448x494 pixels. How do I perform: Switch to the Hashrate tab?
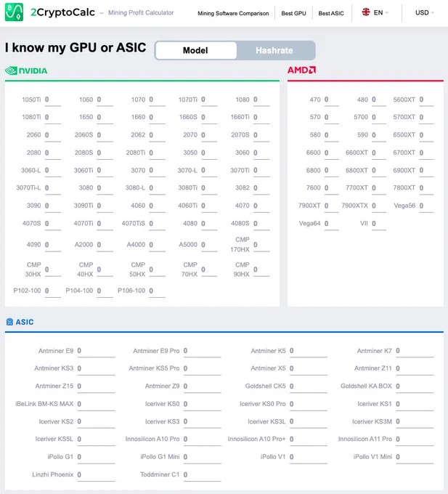pos(274,50)
